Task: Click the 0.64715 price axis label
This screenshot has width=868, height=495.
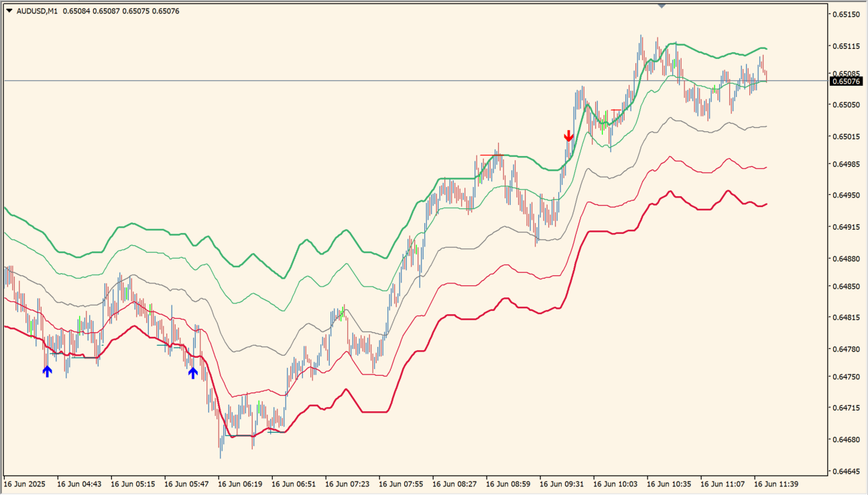Action: tap(847, 408)
